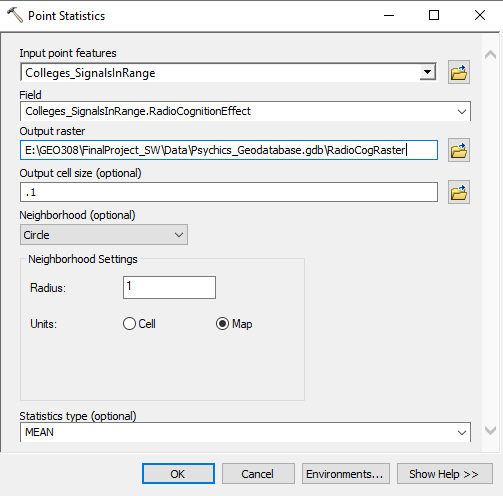Select the Map units radio button
The height and width of the screenshot is (496, 503).
coord(222,324)
